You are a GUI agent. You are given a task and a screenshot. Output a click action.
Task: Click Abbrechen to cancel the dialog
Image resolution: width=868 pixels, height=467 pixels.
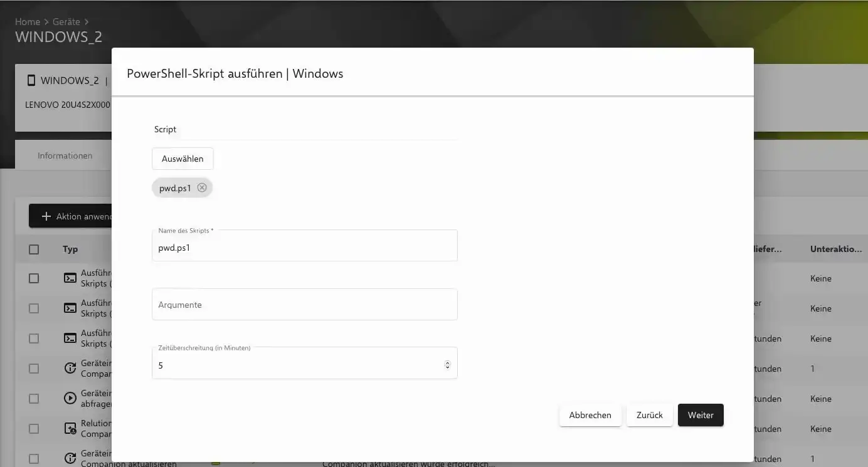point(590,415)
